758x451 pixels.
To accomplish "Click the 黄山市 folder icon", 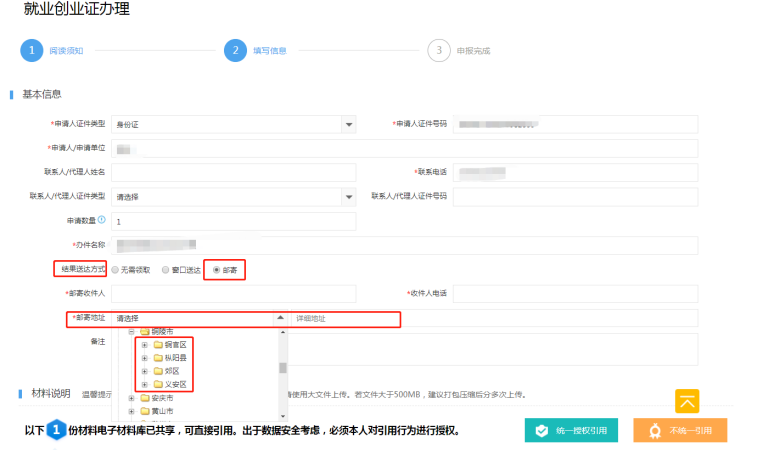I will click(x=145, y=411).
